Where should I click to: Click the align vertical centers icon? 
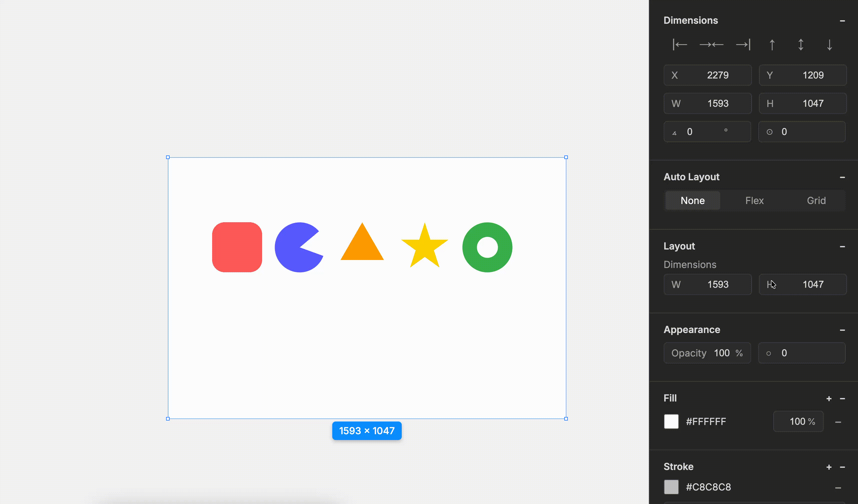[x=801, y=44]
